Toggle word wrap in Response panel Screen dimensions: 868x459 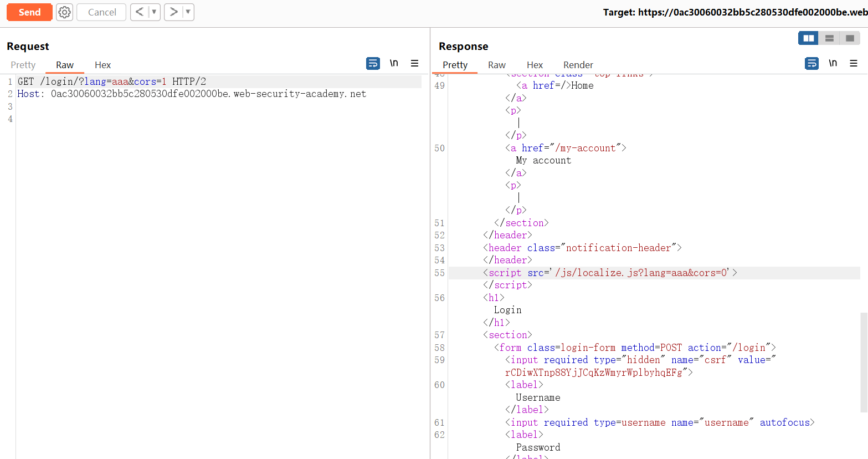811,64
